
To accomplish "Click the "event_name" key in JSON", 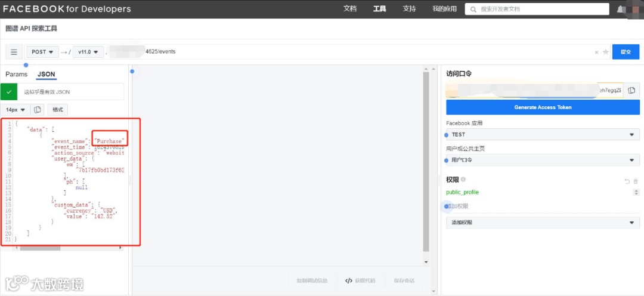I will 69,141.
